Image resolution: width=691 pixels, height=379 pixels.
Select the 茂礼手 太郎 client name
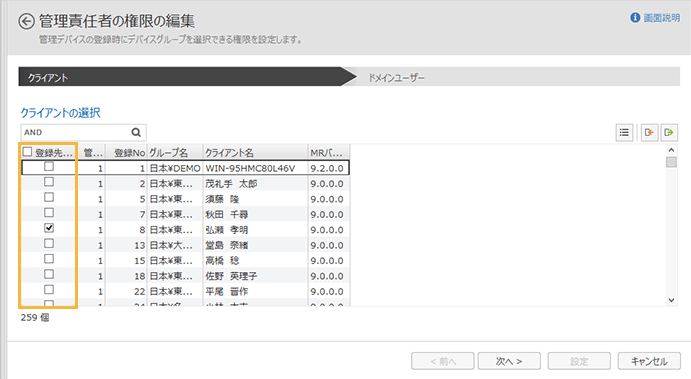point(231,184)
